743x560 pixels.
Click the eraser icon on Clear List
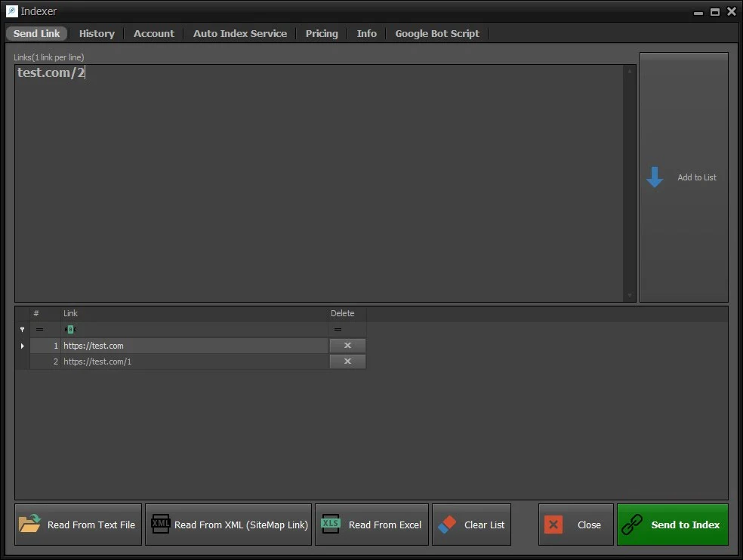[448, 524]
